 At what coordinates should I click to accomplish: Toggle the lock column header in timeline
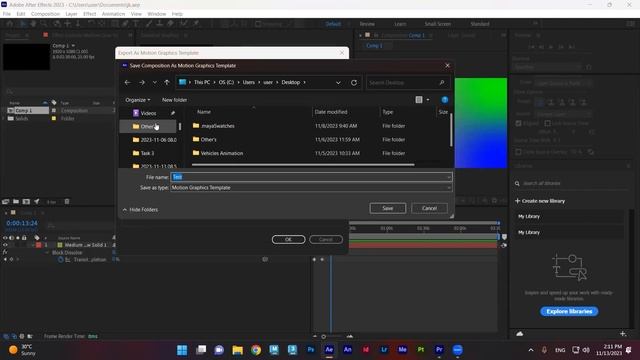tap(24, 238)
